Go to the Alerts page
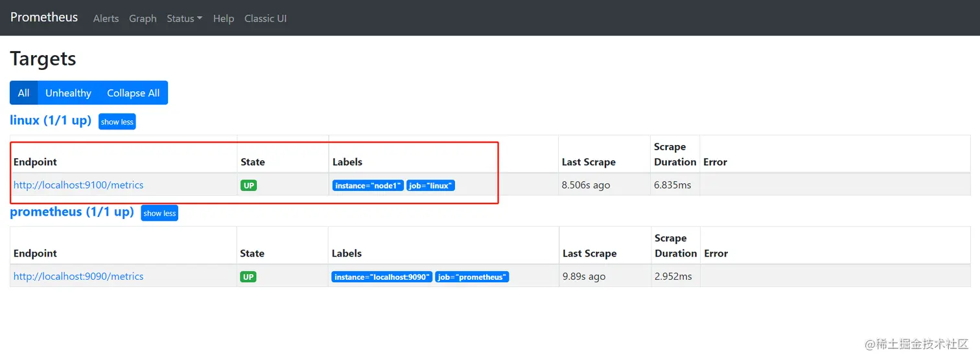The image size is (980, 362). pos(106,18)
